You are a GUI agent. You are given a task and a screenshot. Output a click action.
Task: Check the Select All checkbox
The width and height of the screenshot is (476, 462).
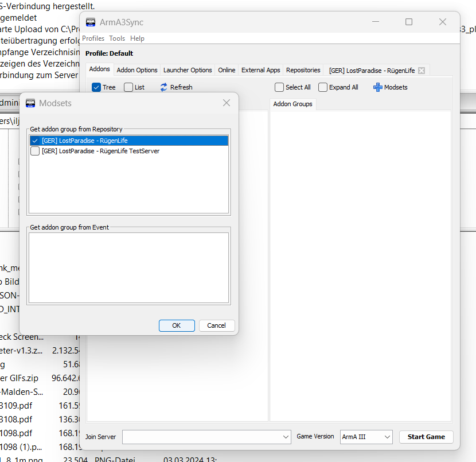point(279,87)
